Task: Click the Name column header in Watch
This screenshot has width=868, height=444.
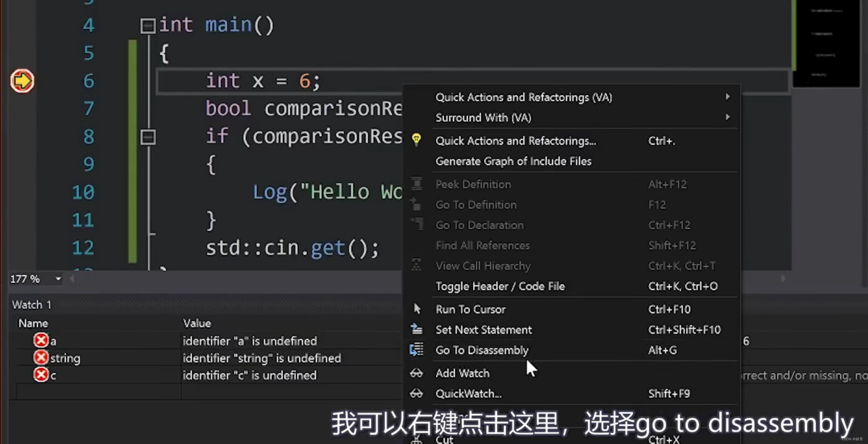Action: [x=33, y=323]
